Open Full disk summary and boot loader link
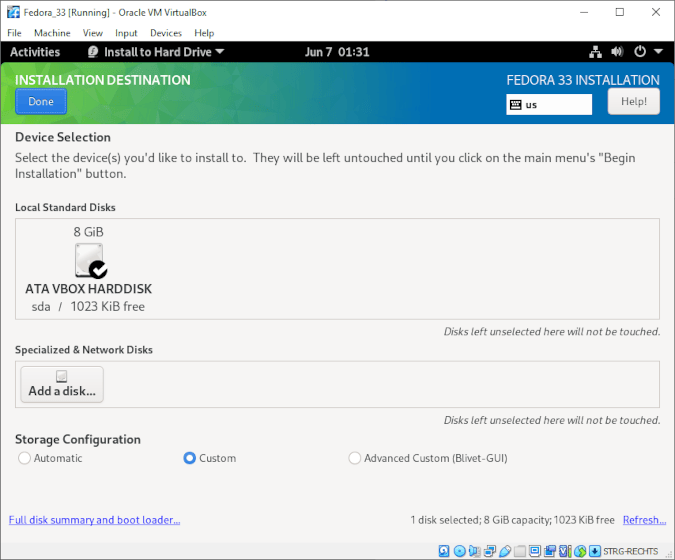This screenshot has height=560, width=675. 94,520
